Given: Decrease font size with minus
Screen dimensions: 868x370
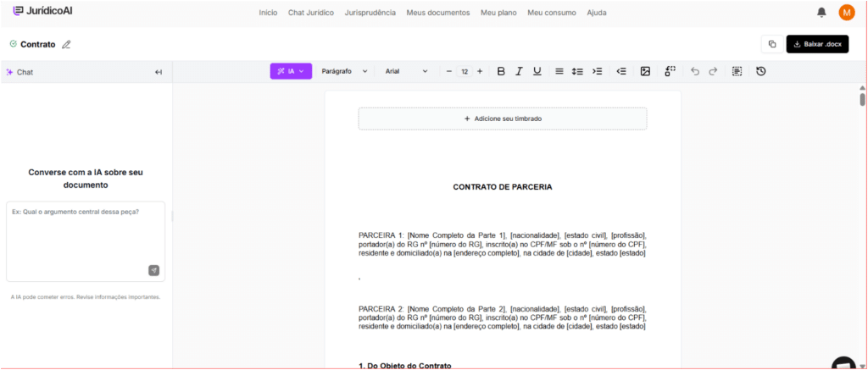Looking at the screenshot, I should click(x=449, y=71).
